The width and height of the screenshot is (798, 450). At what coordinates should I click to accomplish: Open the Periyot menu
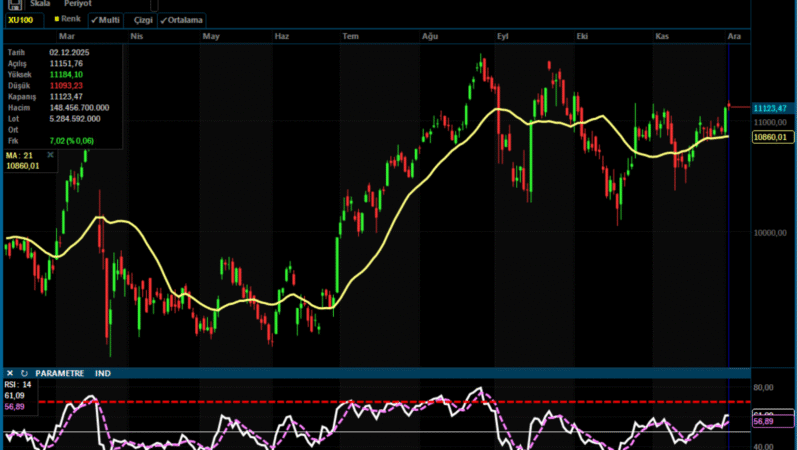tap(79, 4)
